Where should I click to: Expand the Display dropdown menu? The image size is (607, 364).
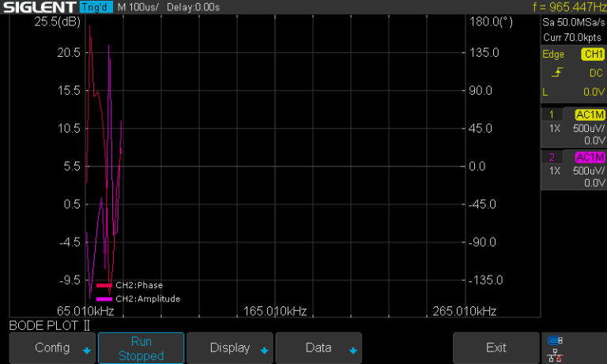click(x=230, y=348)
